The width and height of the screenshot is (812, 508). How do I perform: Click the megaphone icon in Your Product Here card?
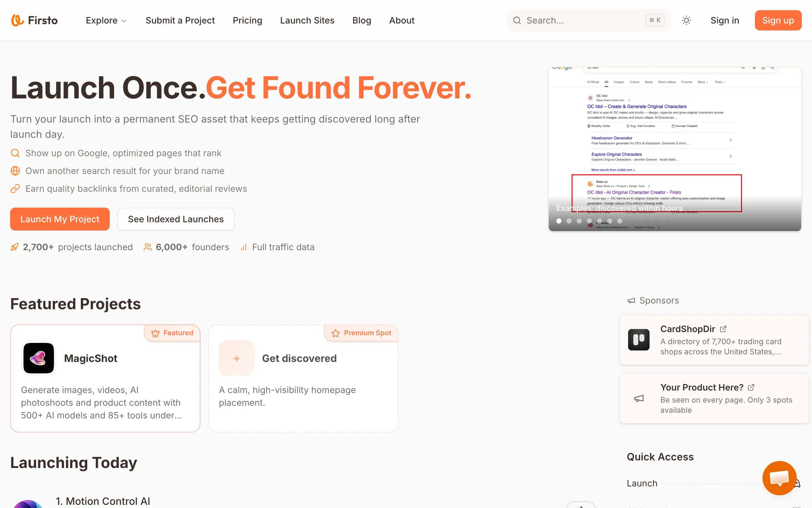638,398
